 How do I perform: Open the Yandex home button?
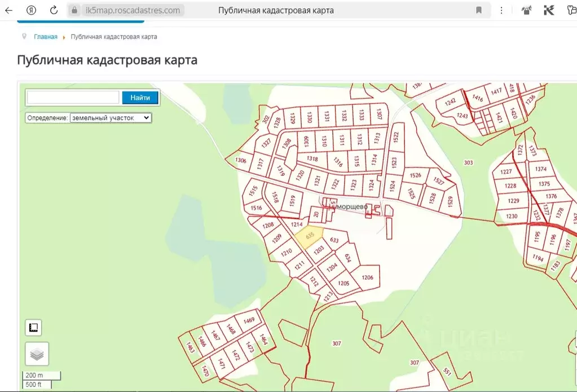(x=32, y=10)
